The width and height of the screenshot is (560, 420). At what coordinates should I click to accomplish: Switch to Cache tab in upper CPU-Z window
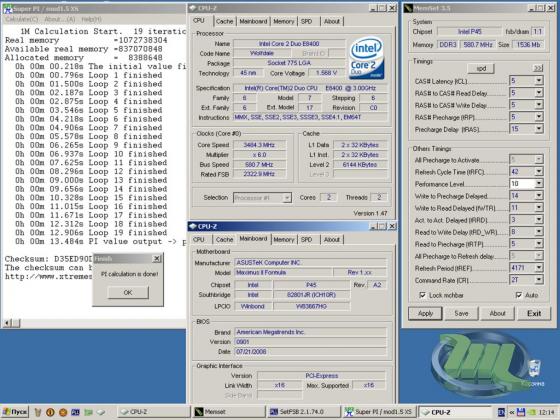point(224,21)
